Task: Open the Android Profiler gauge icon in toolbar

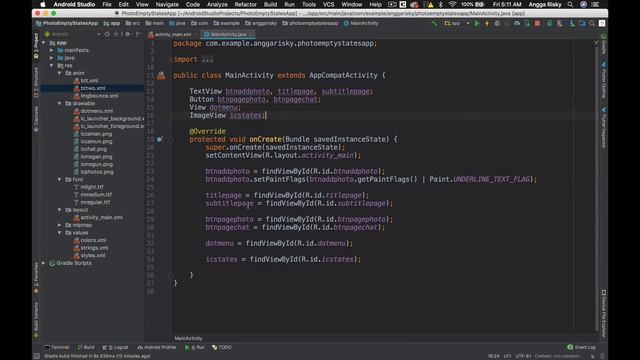Action: click(x=517, y=24)
